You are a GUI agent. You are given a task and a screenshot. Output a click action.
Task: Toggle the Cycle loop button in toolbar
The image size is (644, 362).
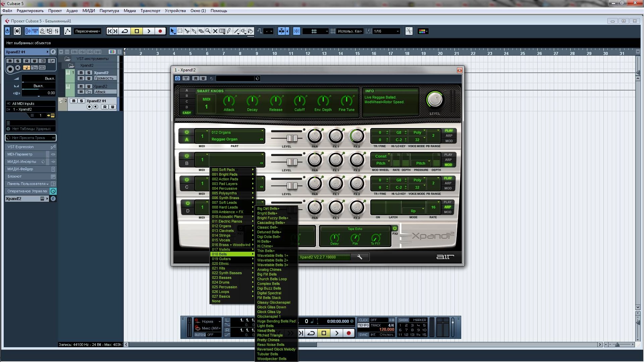[125, 31]
